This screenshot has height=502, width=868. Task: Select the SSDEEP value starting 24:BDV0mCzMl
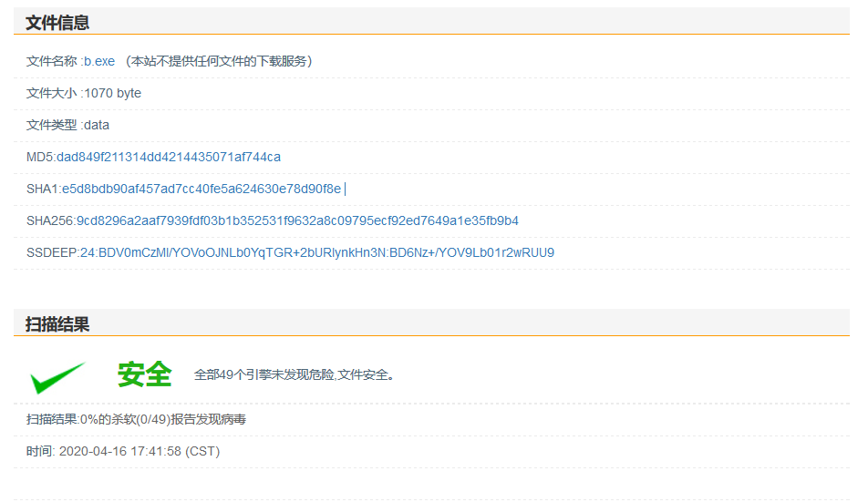click(317, 252)
